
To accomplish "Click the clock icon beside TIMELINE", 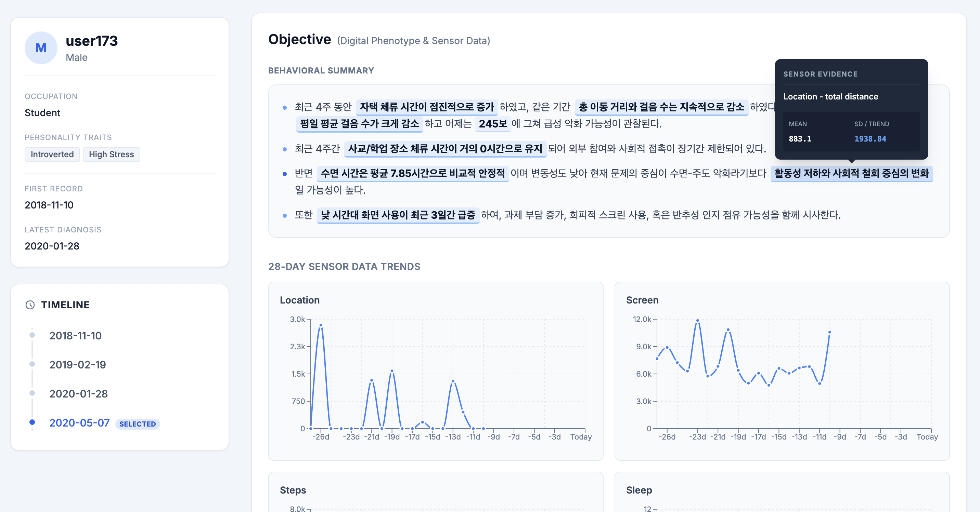I will click(30, 305).
